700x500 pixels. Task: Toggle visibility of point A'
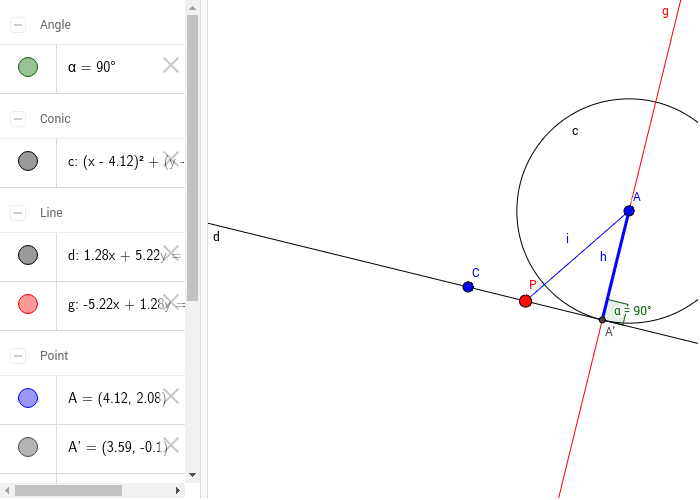click(28, 447)
